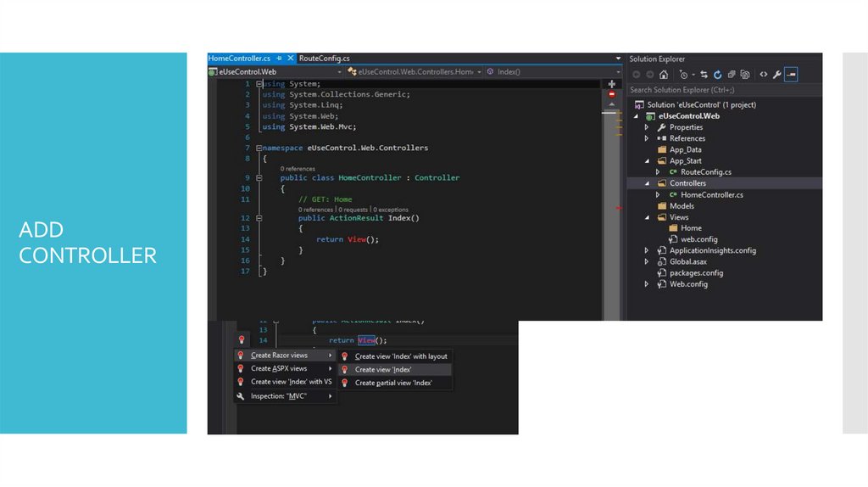Expand the Global.asax node
Screen dimensions: 868x487
pyautogui.click(x=647, y=261)
